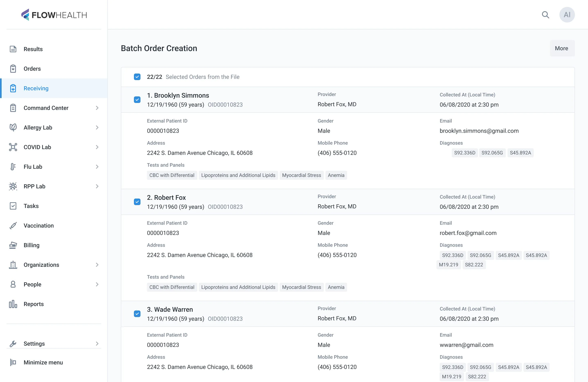Viewport: 588px width, 382px height.
Task: Click the People person icon
Action: (13, 284)
